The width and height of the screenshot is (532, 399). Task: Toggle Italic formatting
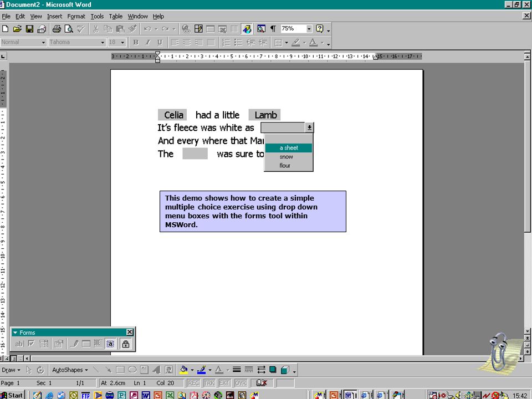coord(148,43)
